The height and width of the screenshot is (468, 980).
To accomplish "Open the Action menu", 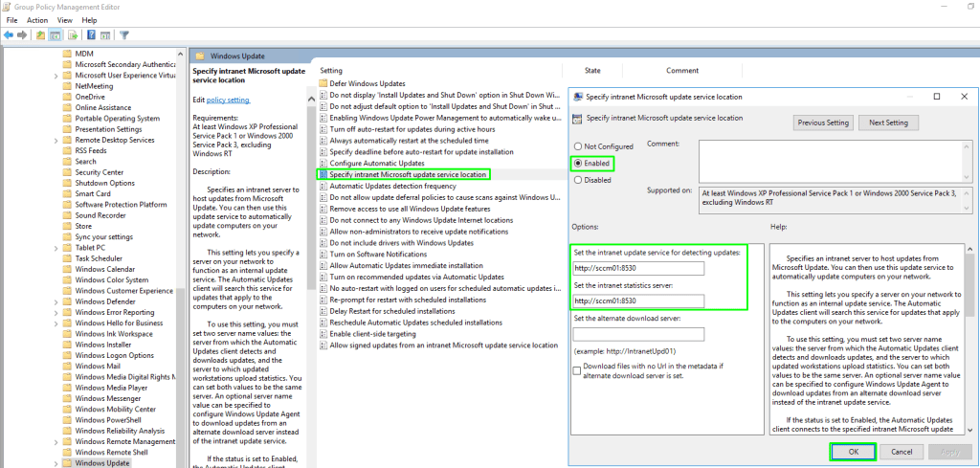I will coord(37,19).
